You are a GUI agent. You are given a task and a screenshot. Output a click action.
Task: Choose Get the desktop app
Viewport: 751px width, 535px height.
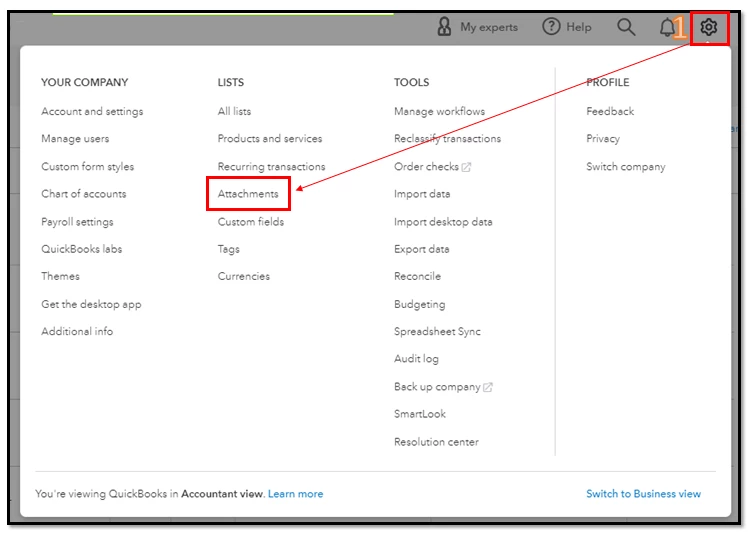91,305
